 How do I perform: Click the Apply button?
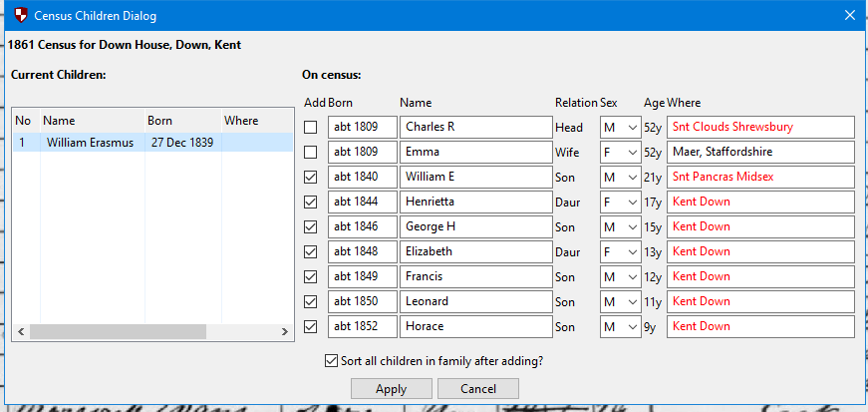391,389
